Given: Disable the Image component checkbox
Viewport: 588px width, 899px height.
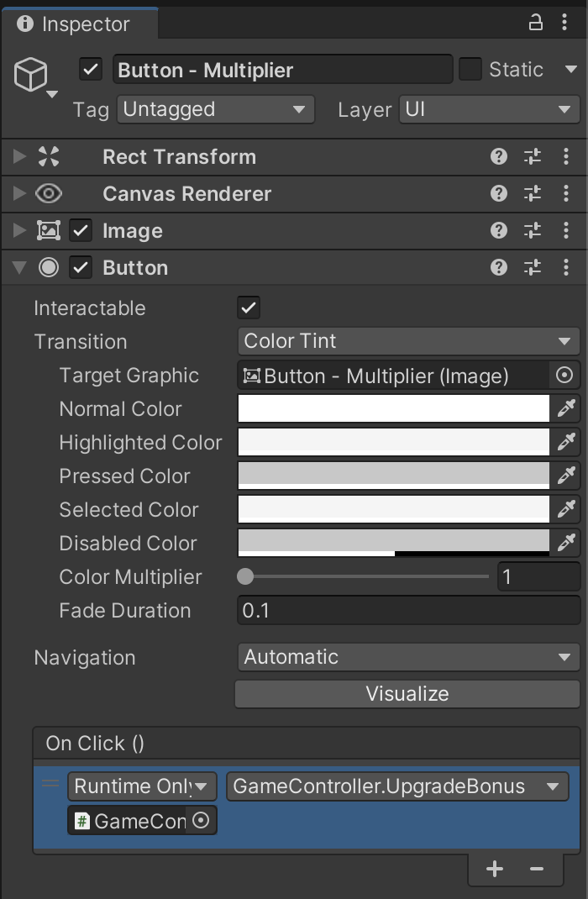Looking at the screenshot, I should point(81,231).
